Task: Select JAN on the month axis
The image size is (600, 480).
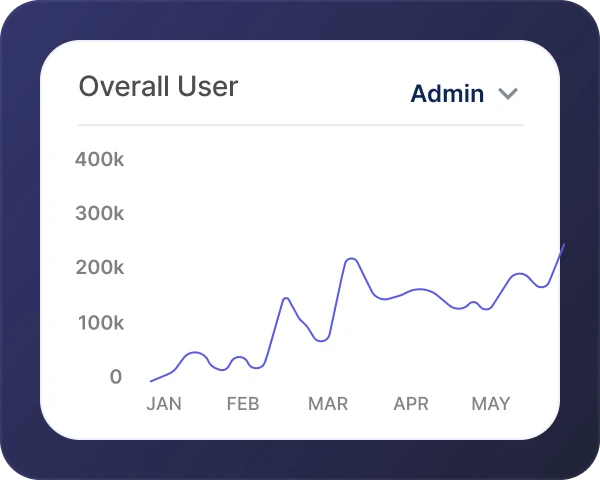Action: 164,404
